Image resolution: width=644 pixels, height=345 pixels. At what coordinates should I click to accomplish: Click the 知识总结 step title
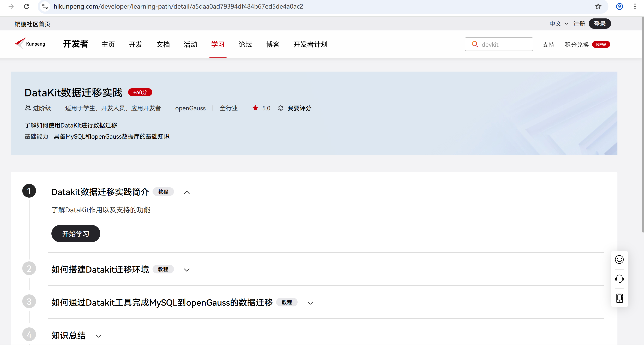[69, 335]
